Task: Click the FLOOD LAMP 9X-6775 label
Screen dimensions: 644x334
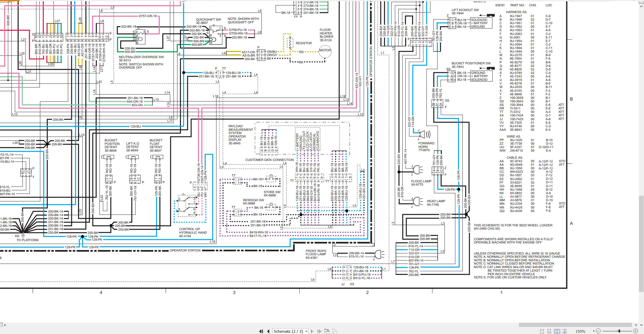Action: [x=421, y=183]
